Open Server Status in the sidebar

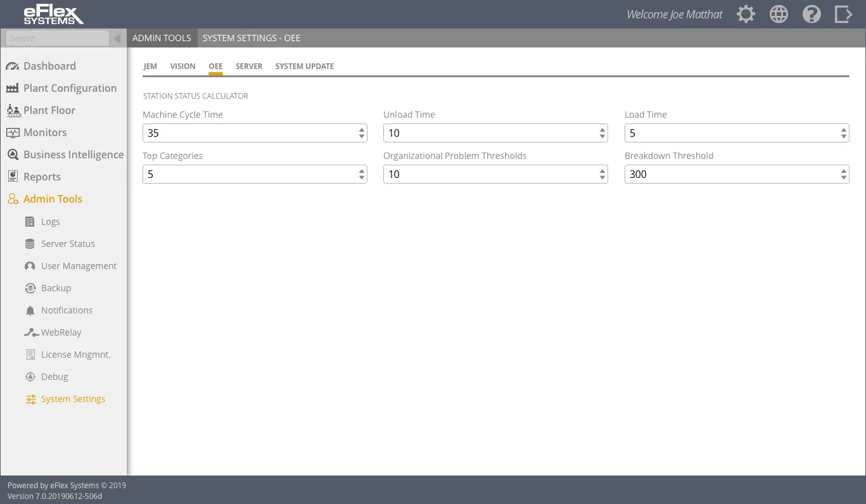pos(67,244)
